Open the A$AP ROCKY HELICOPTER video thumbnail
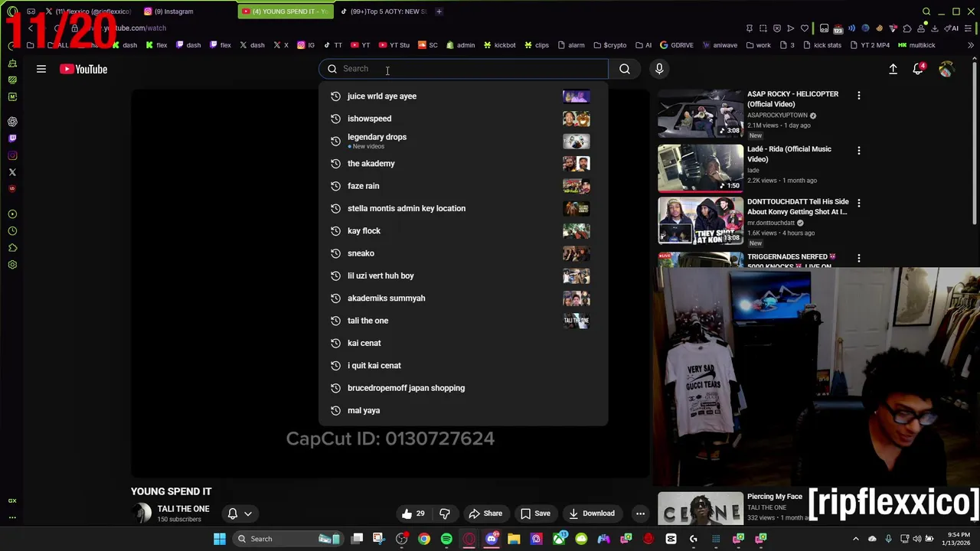 tap(700, 113)
